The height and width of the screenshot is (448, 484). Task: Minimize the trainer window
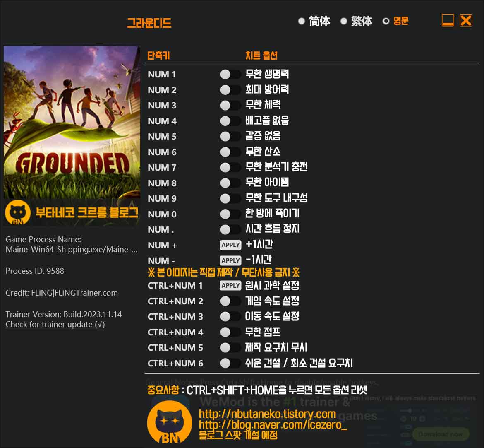coord(448,21)
